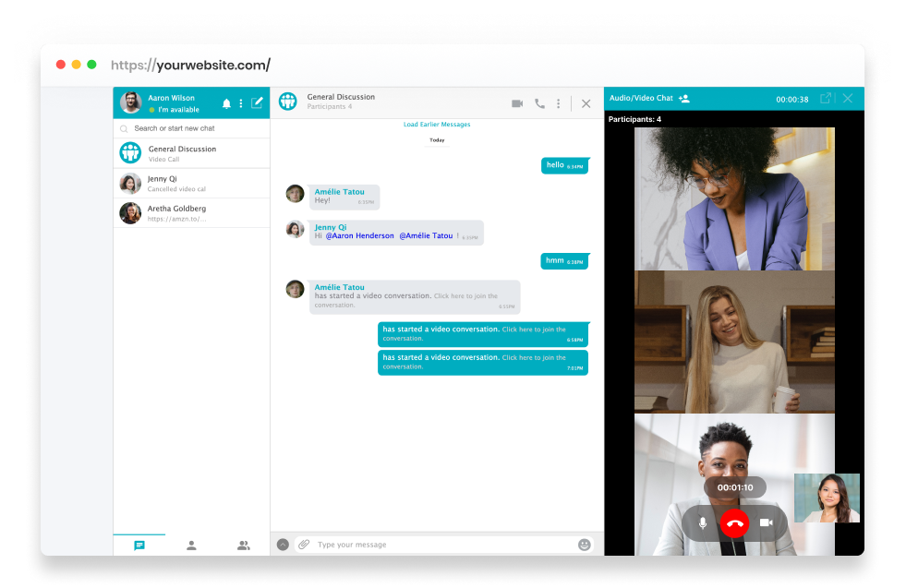Click the hmm message bubble
This screenshot has height=588, width=906.
coord(564,261)
